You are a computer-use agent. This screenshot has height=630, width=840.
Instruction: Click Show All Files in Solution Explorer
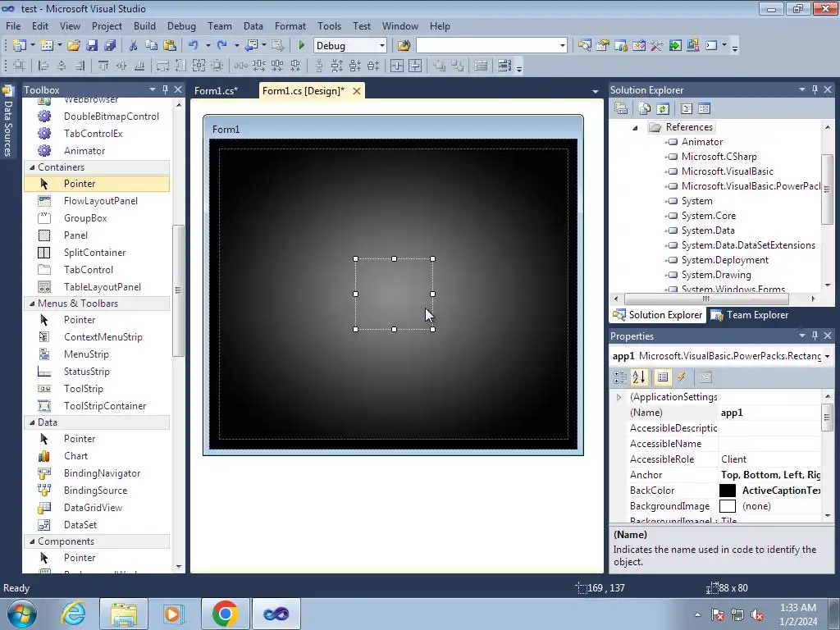pos(644,109)
